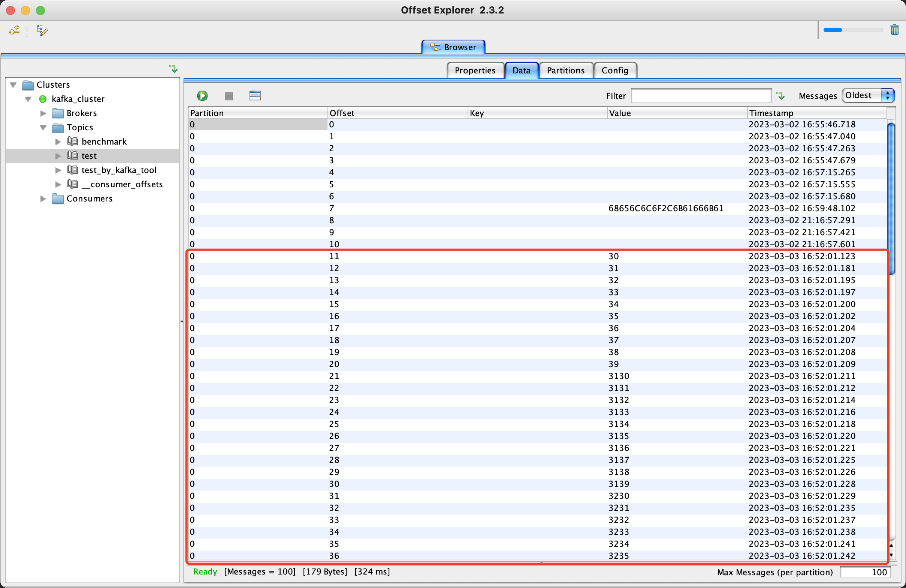Open the Messages Oldest dropdown
The width and height of the screenshot is (906, 588).
(x=868, y=96)
